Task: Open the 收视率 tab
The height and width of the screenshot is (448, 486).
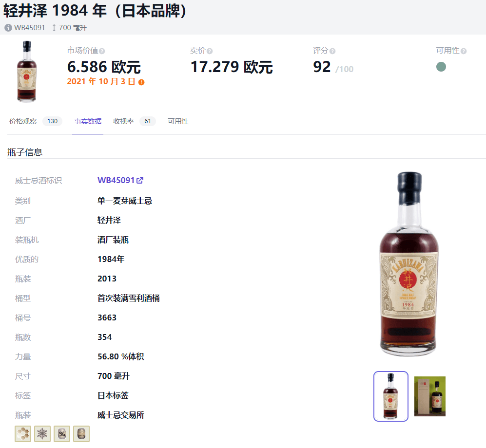Action: point(134,121)
